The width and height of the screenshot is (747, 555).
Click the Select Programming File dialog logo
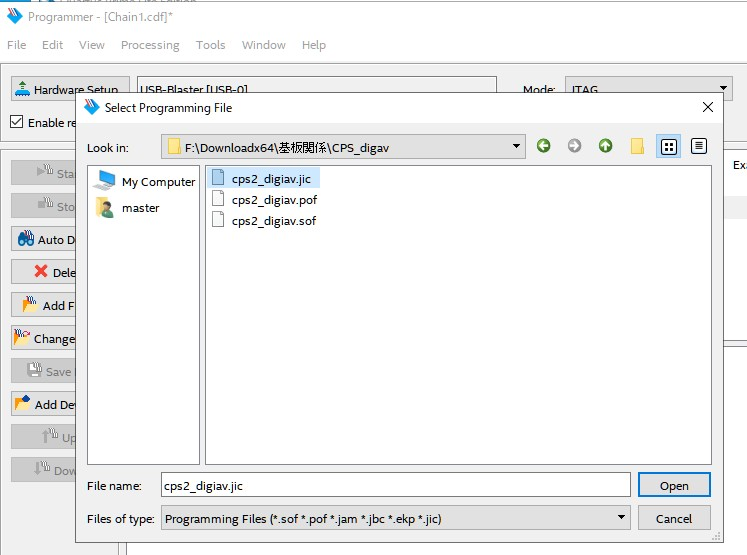click(x=91, y=107)
